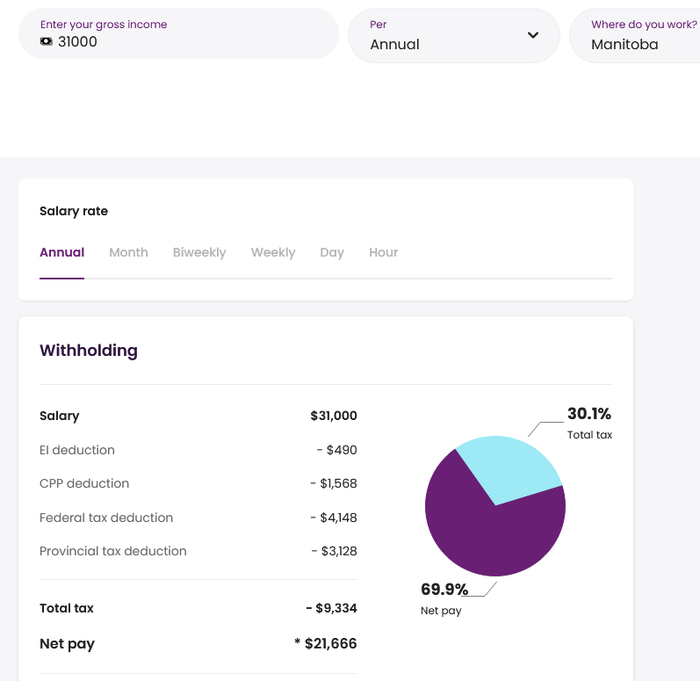
Task: Select the Annual salary rate tab
Action: pyautogui.click(x=62, y=253)
